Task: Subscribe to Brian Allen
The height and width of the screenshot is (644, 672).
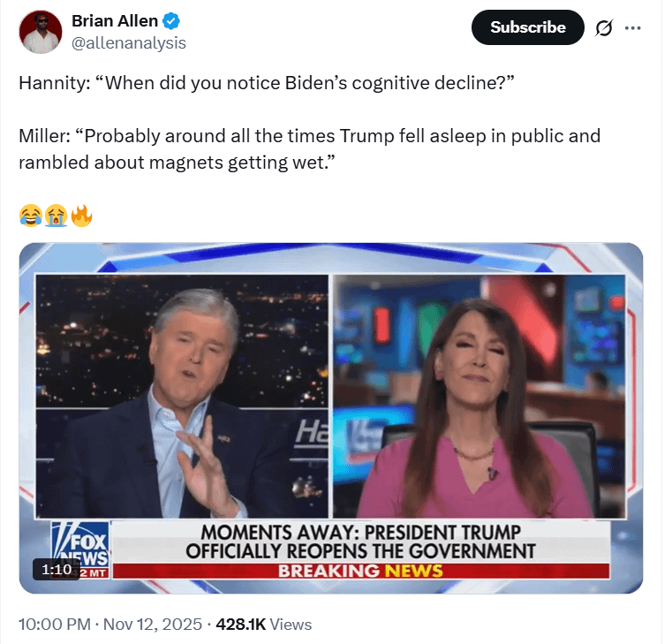Action: point(527,27)
